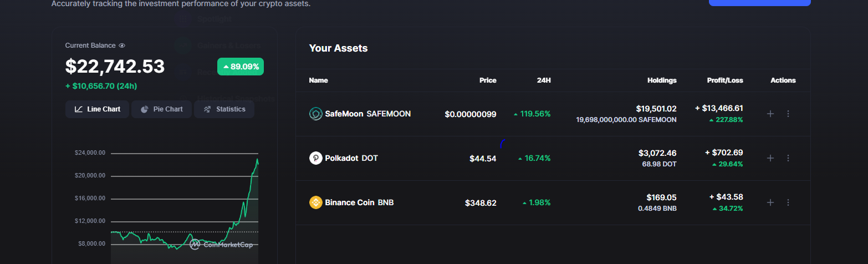Open the Statistics view

pos(224,109)
